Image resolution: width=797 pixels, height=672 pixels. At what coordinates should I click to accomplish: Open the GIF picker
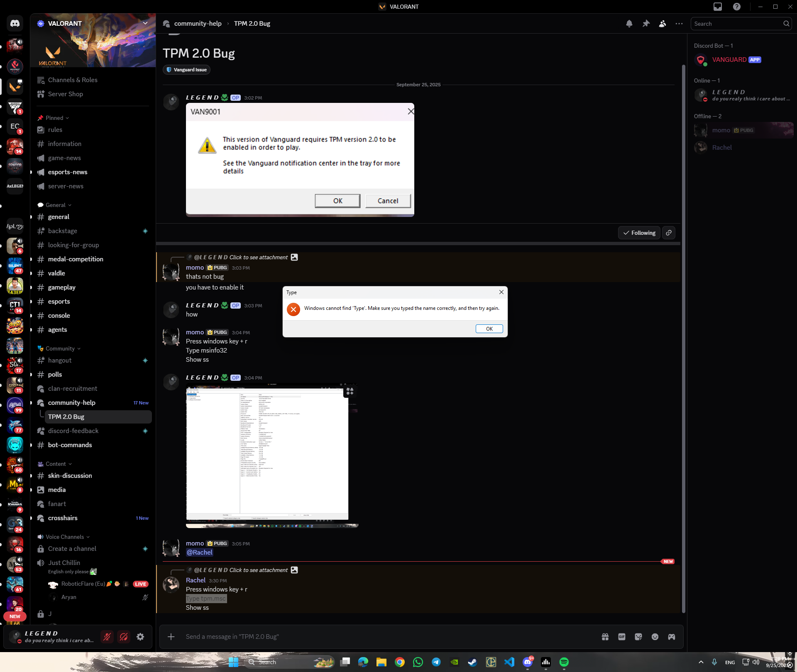pos(621,637)
